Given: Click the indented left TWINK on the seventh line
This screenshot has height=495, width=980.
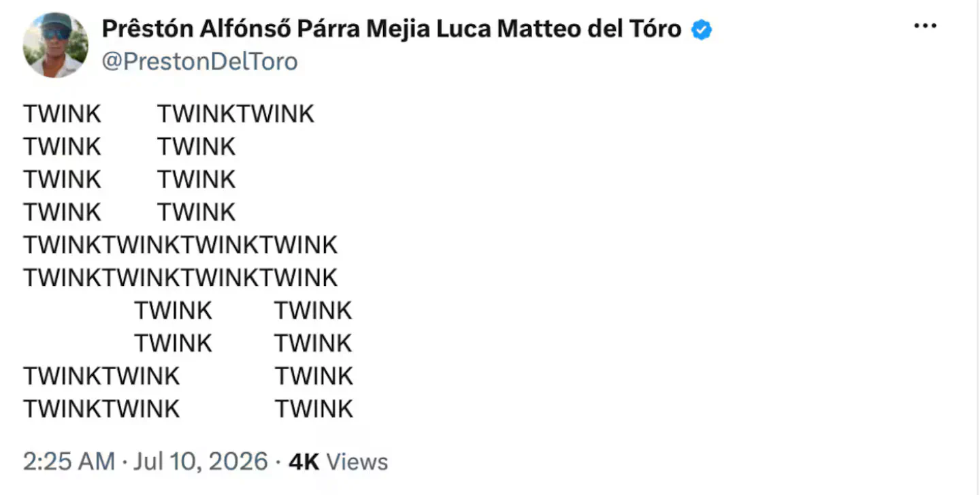Looking at the screenshot, I should tap(173, 311).
